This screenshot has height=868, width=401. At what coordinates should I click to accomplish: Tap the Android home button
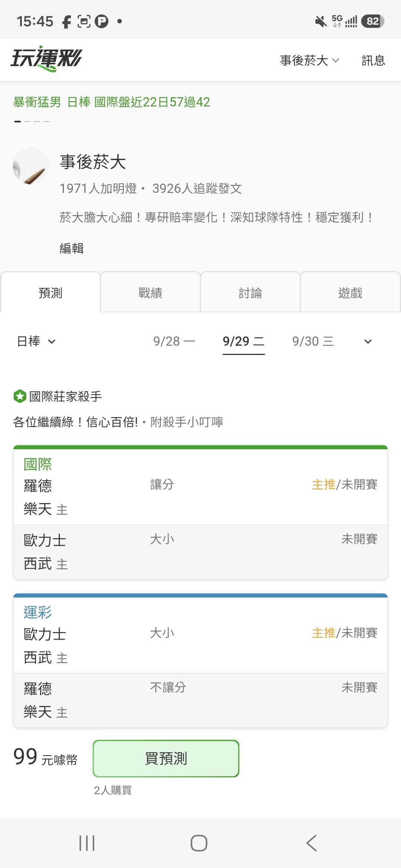199,843
